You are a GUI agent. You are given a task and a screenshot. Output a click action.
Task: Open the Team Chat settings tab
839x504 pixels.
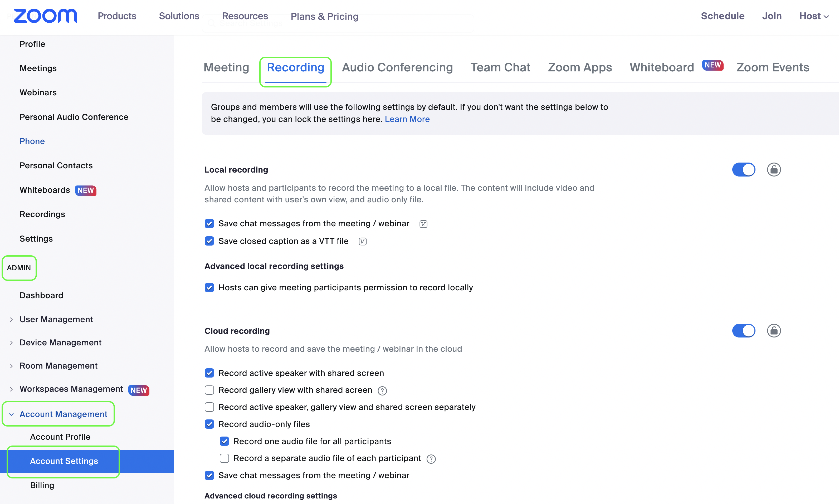[x=500, y=67]
